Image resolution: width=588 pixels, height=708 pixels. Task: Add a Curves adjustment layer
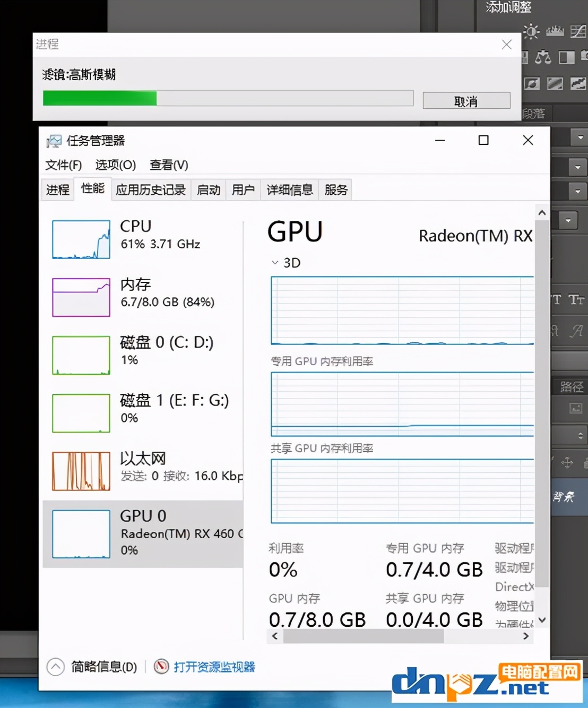click(577, 31)
